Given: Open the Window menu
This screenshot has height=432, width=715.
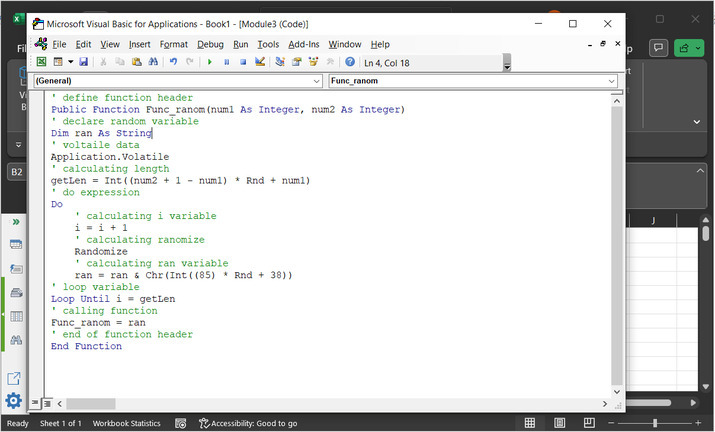Looking at the screenshot, I should pos(345,44).
